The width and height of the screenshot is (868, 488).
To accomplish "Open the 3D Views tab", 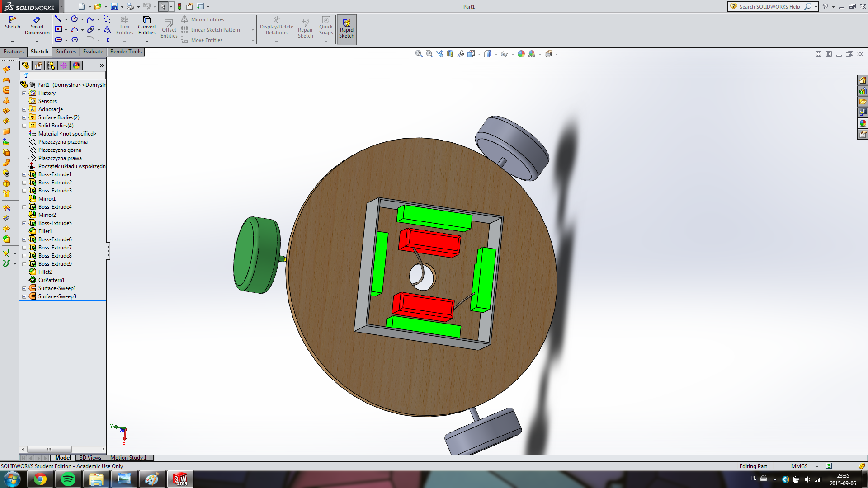I will click(90, 458).
